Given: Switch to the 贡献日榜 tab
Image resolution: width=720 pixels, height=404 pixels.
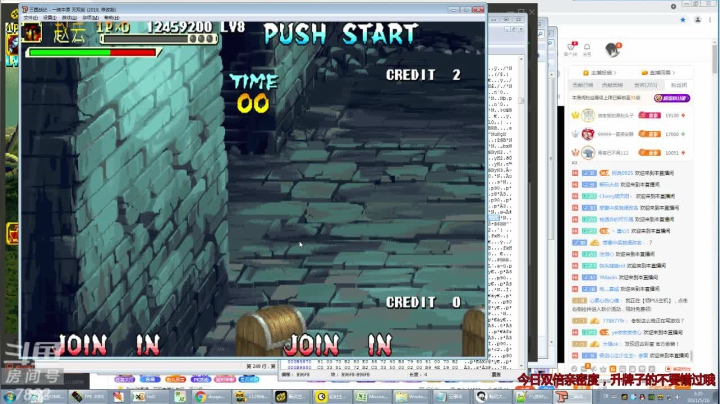Looking at the screenshot, I should pyautogui.click(x=583, y=85).
